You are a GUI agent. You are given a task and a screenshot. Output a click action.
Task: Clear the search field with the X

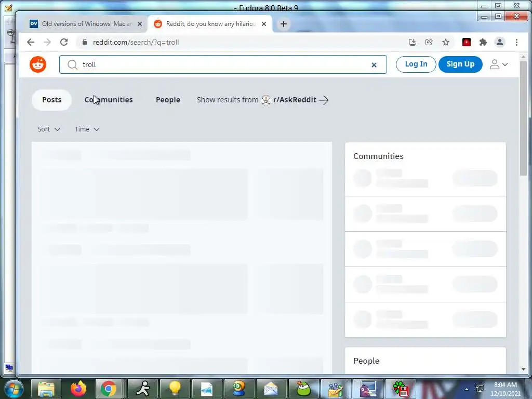[374, 65]
